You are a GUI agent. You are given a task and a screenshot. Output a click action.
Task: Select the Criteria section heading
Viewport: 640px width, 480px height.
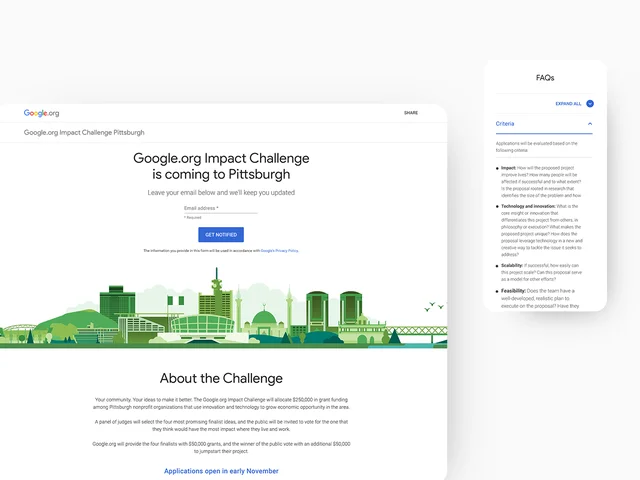point(506,124)
